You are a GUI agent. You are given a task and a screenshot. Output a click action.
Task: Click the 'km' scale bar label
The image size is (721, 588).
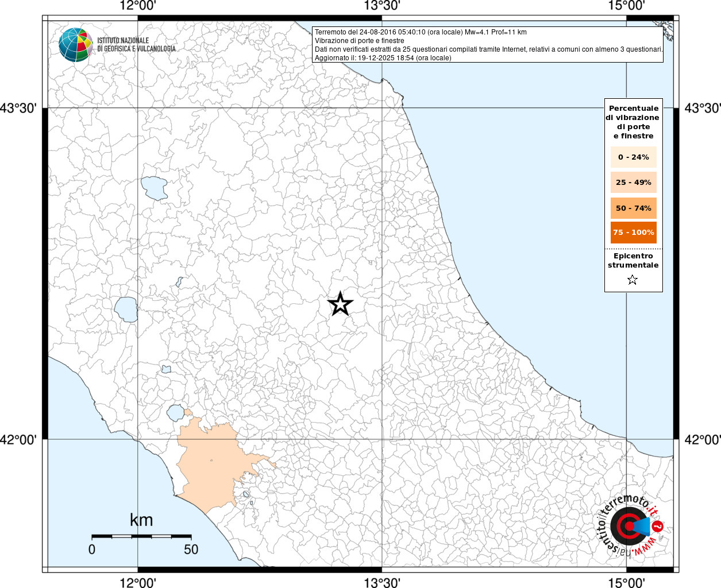coord(141,520)
